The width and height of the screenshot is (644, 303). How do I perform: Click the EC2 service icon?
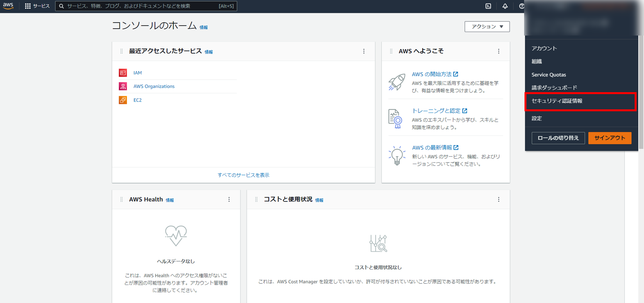tap(123, 100)
